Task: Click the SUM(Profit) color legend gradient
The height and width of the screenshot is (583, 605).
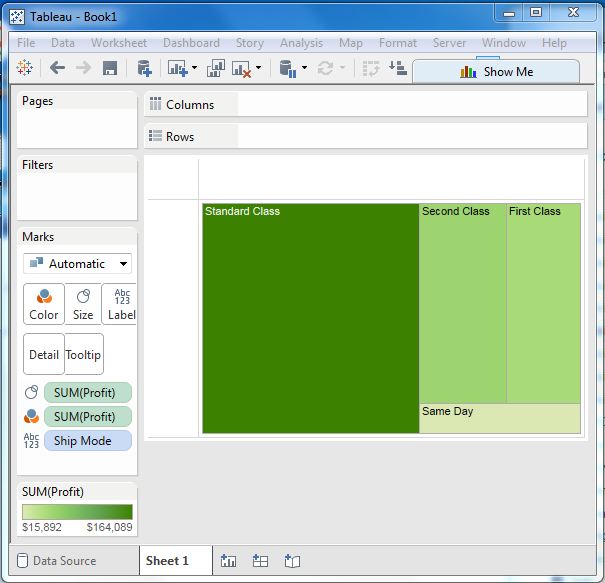Action: coord(77,511)
